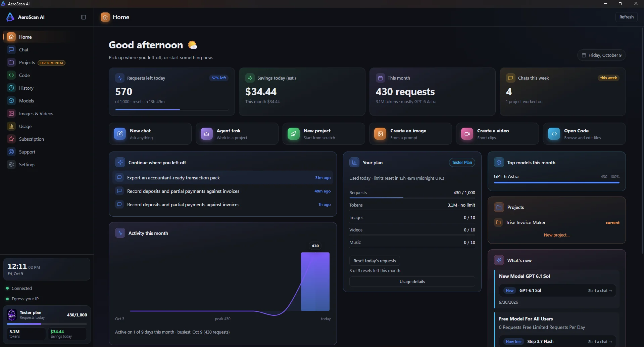
Task: Click the Tester plan avatar icon in sidebar
Action: tap(12, 315)
